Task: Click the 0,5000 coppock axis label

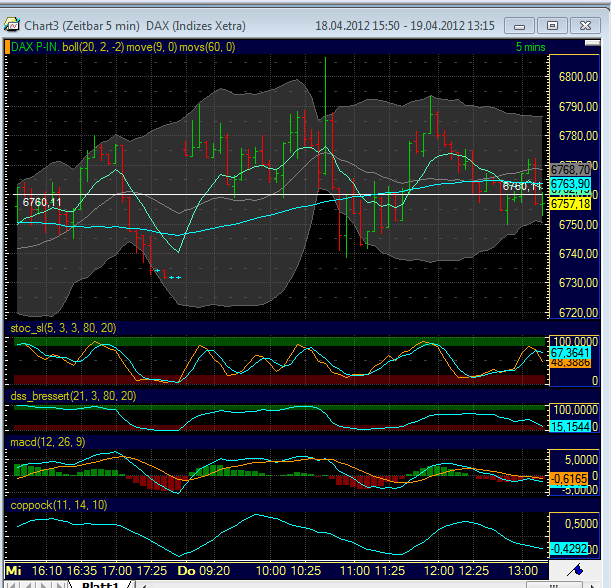Action: coord(581,524)
